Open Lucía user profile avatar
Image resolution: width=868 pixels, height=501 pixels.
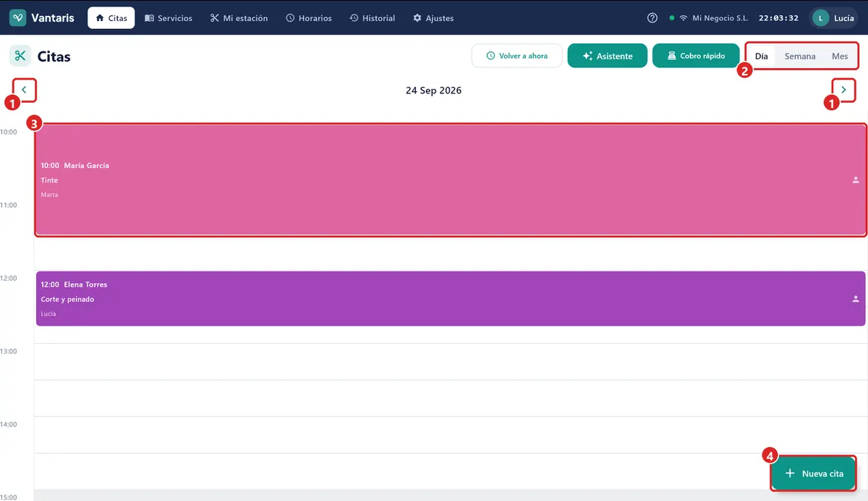pos(820,18)
